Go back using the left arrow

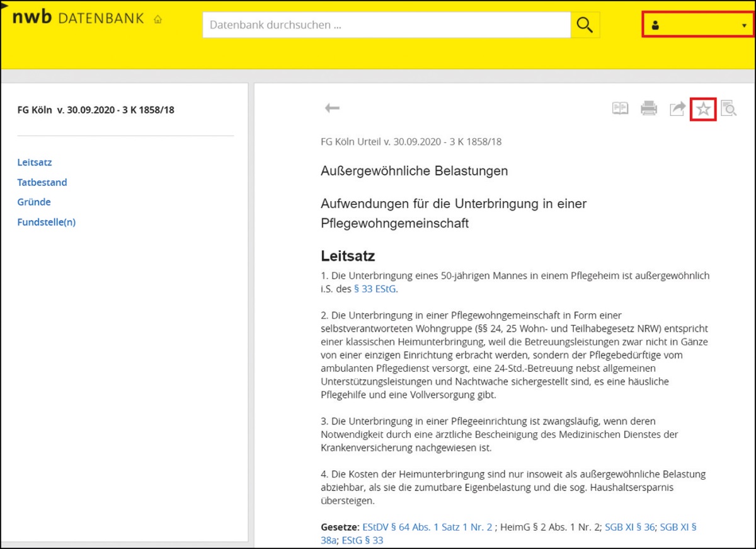click(332, 108)
